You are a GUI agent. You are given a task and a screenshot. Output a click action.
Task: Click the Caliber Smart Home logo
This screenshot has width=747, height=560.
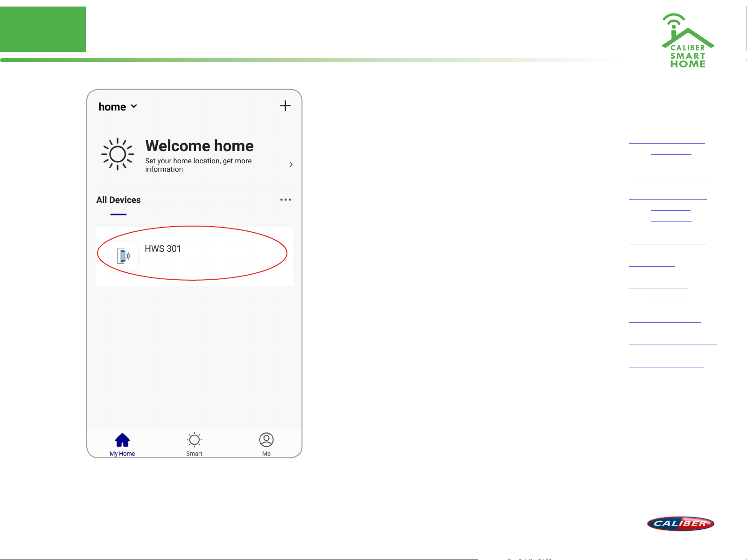[x=688, y=41]
